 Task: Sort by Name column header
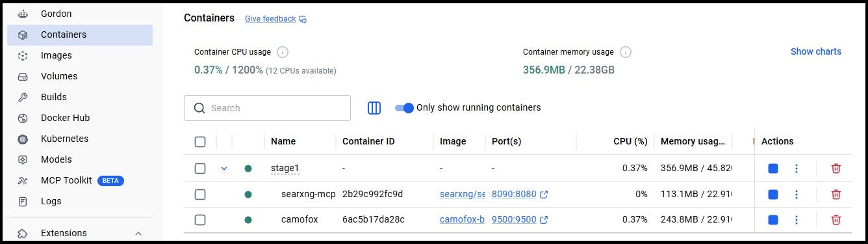tap(283, 141)
